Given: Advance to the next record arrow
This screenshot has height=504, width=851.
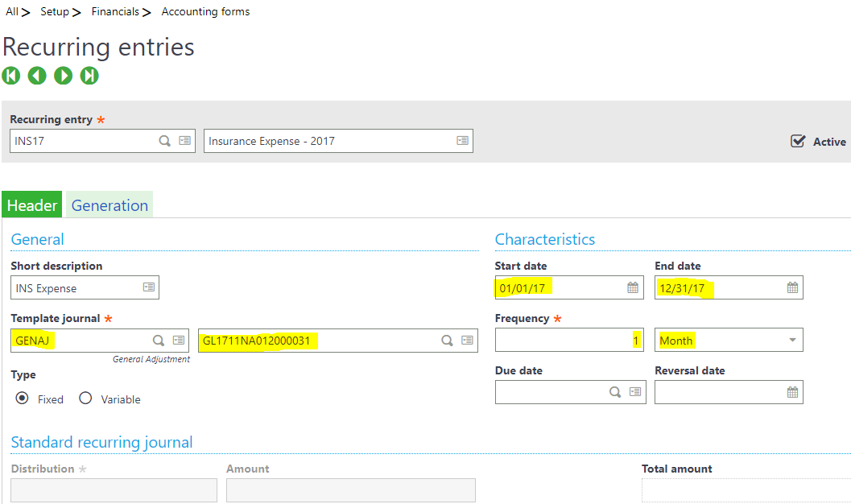Looking at the screenshot, I should [63, 76].
